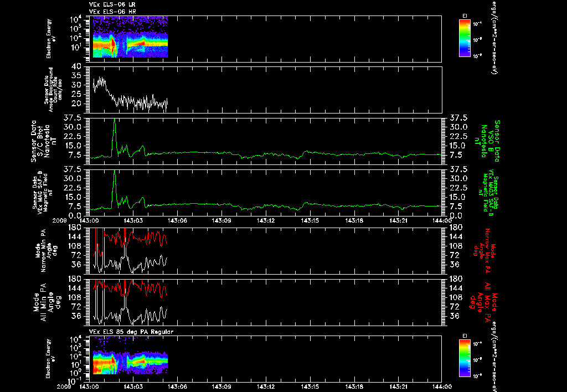Click "143:12" on the middle time axis
Screen dimensions: 567x392
266,220
